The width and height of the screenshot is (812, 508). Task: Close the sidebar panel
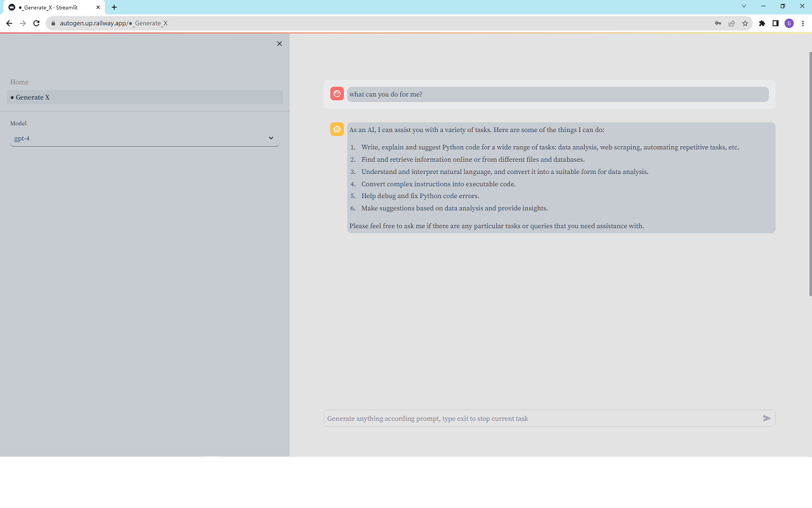279,44
